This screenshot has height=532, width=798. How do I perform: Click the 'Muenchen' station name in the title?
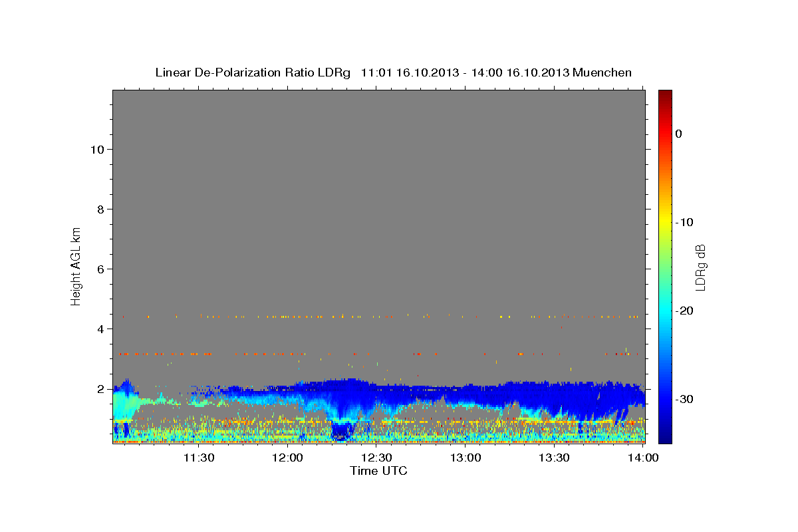click(602, 72)
